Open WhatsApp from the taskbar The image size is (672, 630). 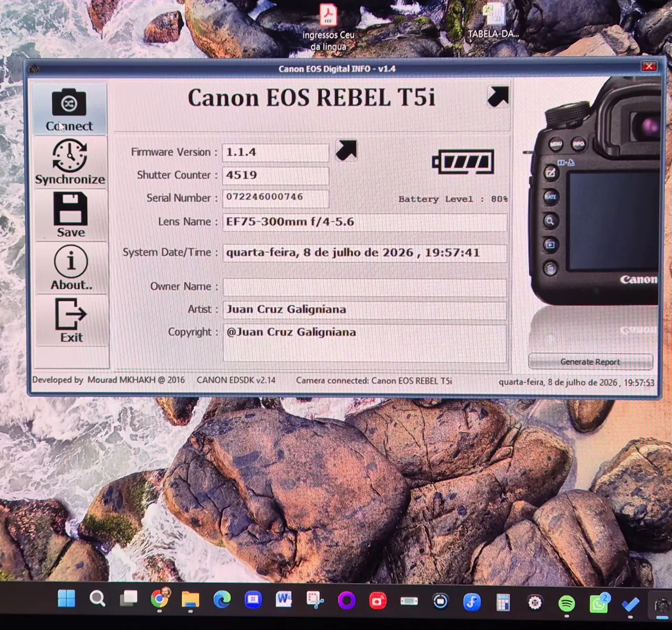pyautogui.click(x=598, y=604)
